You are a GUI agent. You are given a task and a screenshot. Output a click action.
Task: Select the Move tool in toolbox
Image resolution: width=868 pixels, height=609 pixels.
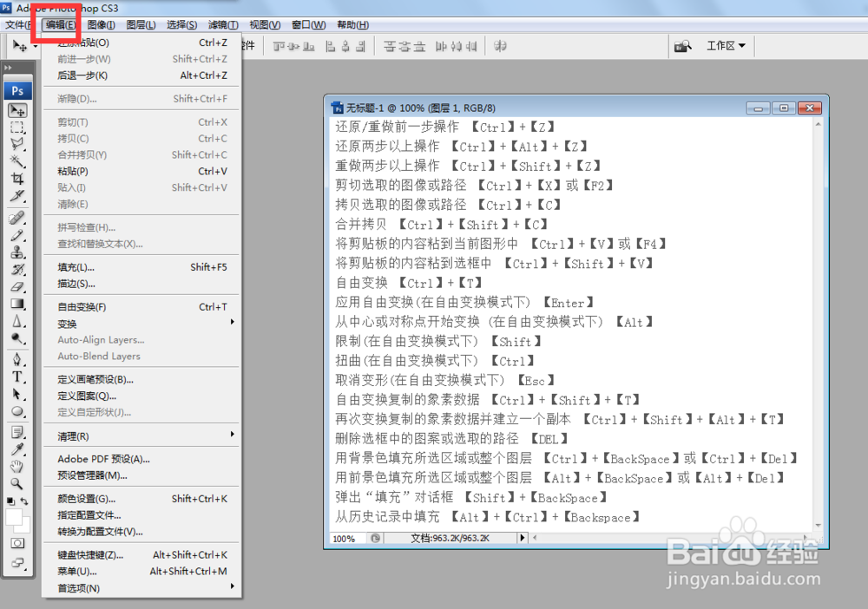pyautogui.click(x=17, y=111)
